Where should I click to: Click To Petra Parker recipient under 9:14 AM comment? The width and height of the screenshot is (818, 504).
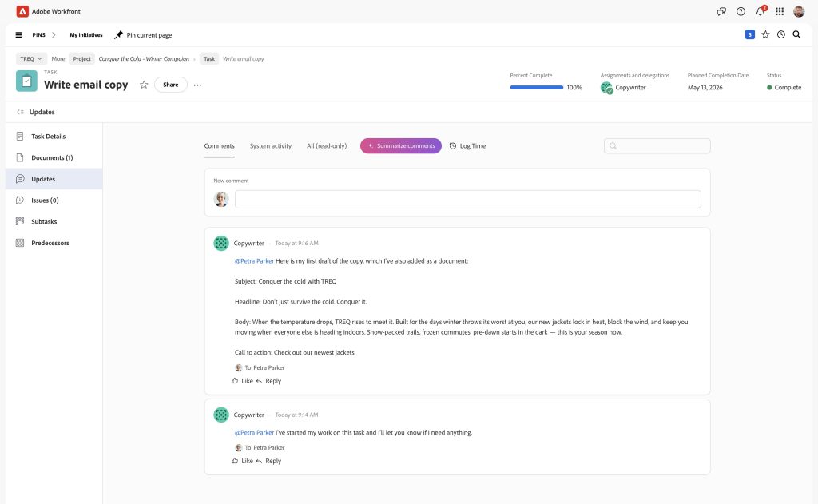pyautogui.click(x=260, y=447)
